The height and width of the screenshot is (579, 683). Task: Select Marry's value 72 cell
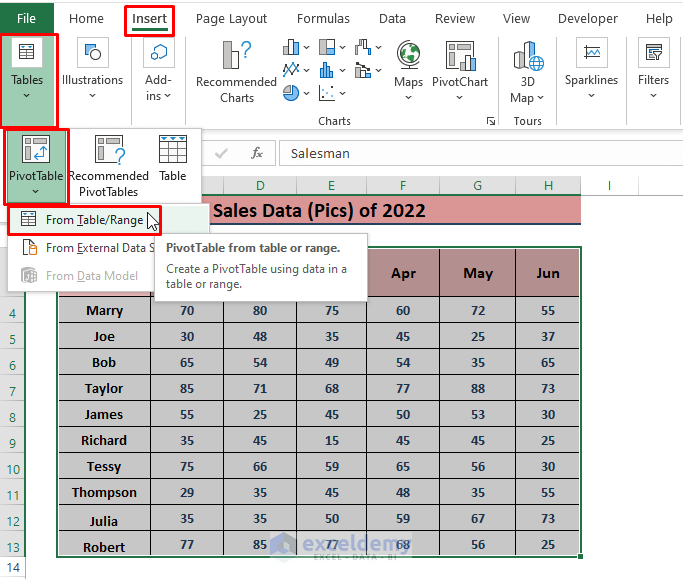click(x=478, y=311)
